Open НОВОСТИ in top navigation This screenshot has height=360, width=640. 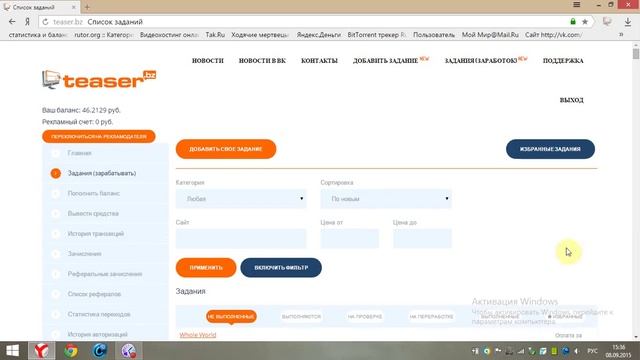point(208,60)
